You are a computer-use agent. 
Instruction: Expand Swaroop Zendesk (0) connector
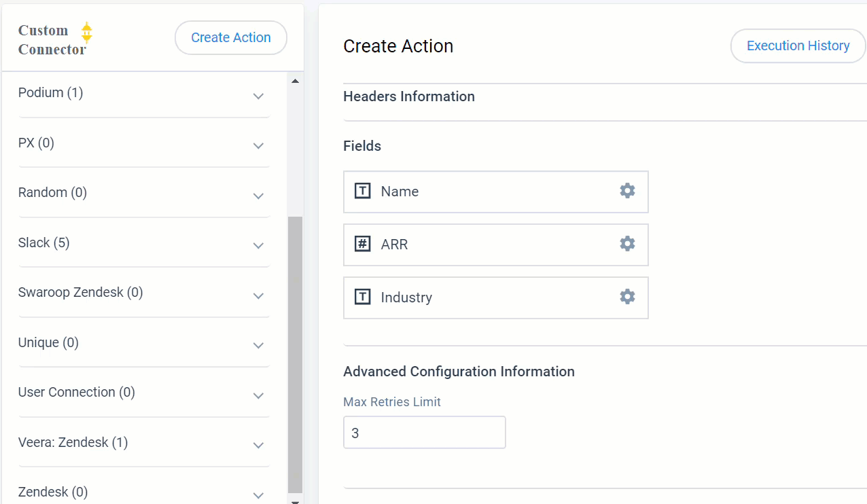click(x=258, y=296)
